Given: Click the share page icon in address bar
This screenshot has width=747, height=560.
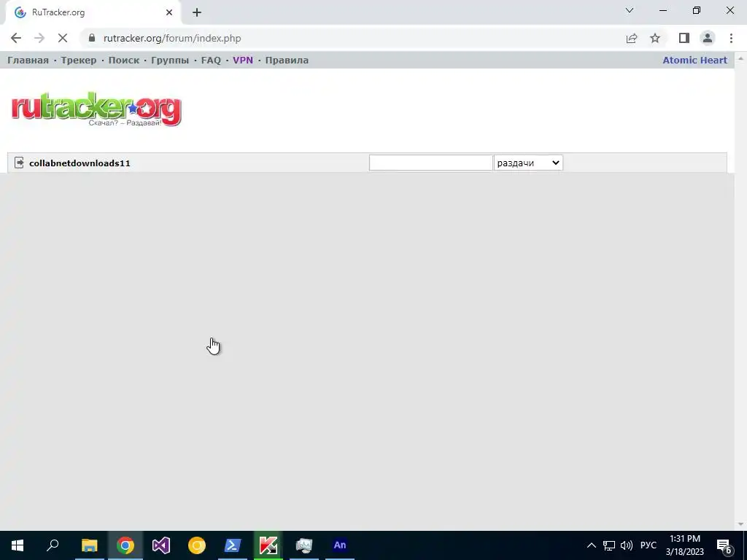Looking at the screenshot, I should [x=632, y=38].
